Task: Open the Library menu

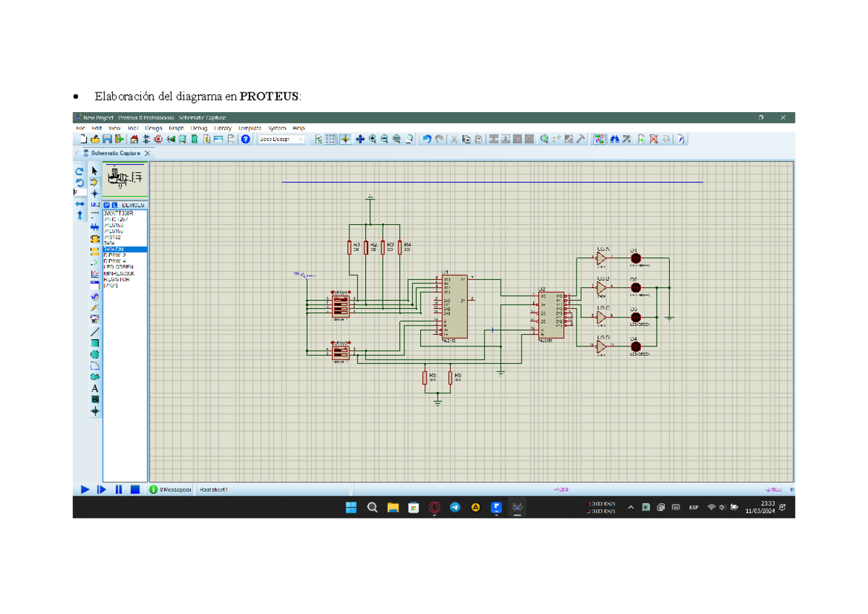Action: point(222,128)
